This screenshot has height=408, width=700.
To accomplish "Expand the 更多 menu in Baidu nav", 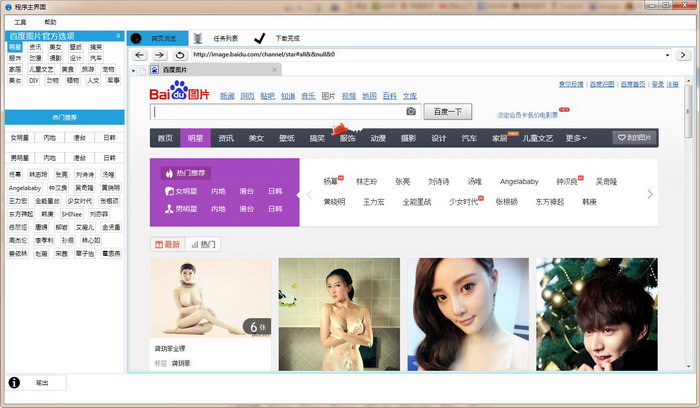I will click(x=576, y=138).
